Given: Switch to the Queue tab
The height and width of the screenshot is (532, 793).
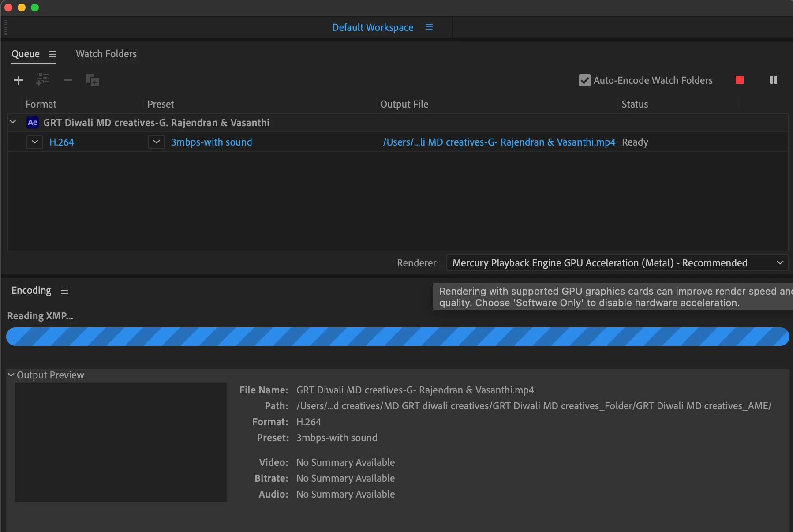Looking at the screenshot, I should click(26, 54).
